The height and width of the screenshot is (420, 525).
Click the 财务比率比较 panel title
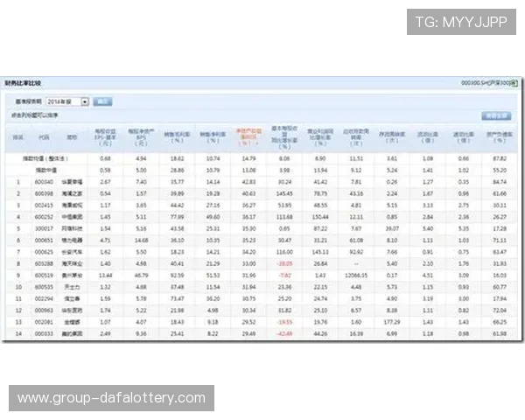tap(23, 83)
